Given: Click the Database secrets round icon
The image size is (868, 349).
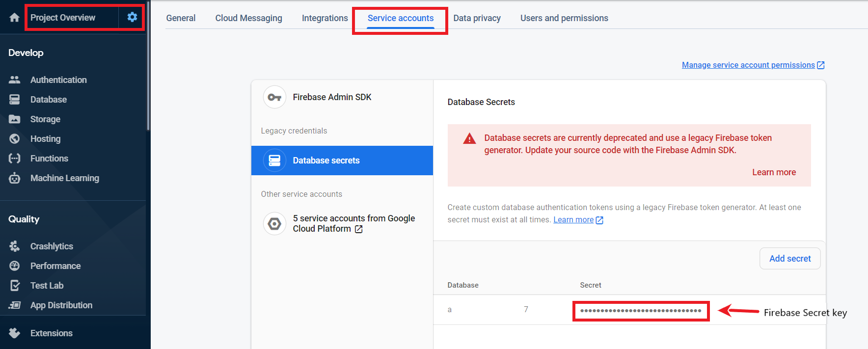Looking at the screenshot, I should (274, 161).
